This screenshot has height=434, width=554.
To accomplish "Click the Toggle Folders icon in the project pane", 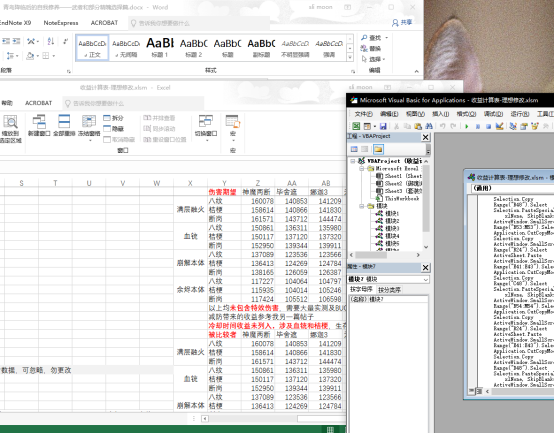I will tap(378, 149).
